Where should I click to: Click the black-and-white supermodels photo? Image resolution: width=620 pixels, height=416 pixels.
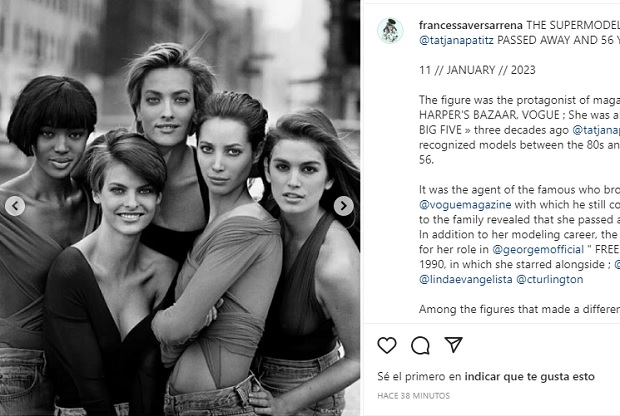click(180, 208)
